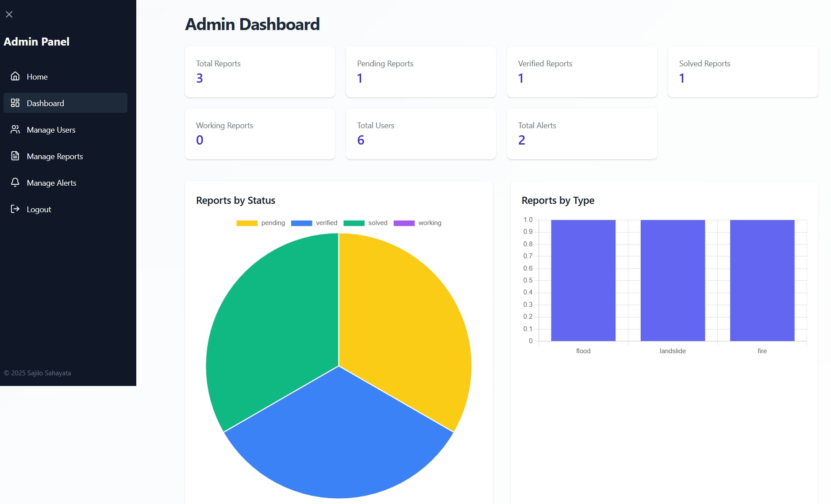Click the Dashboard grid icon
This screenshot has width=831, height=504.
(x=15, y=103)
